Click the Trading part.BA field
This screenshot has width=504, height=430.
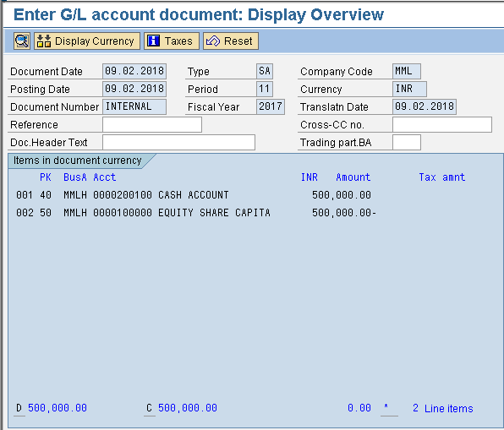click(407, 142)
